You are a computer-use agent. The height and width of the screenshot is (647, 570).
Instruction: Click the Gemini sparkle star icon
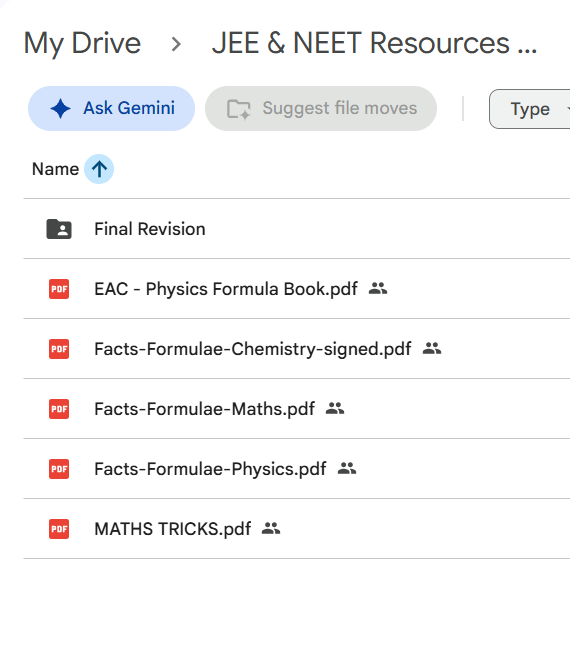click(60, 109)
